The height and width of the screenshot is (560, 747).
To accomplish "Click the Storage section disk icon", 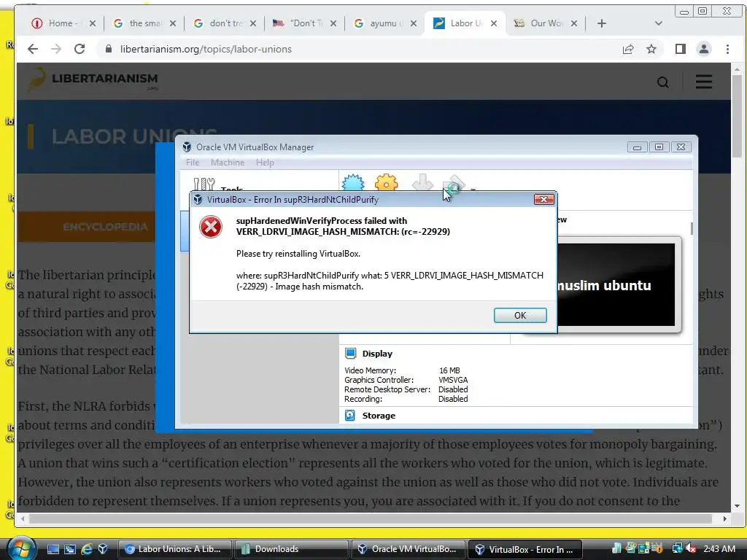I will pos(350,415).
